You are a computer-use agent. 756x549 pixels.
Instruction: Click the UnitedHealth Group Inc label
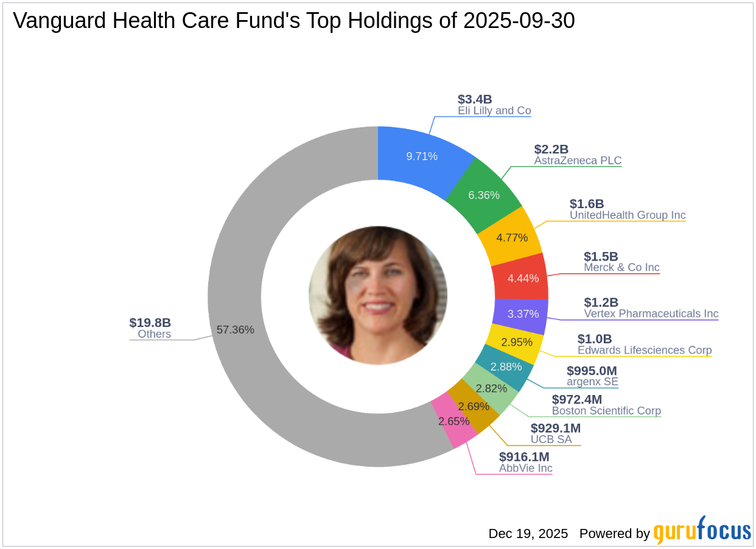point(628,215)
